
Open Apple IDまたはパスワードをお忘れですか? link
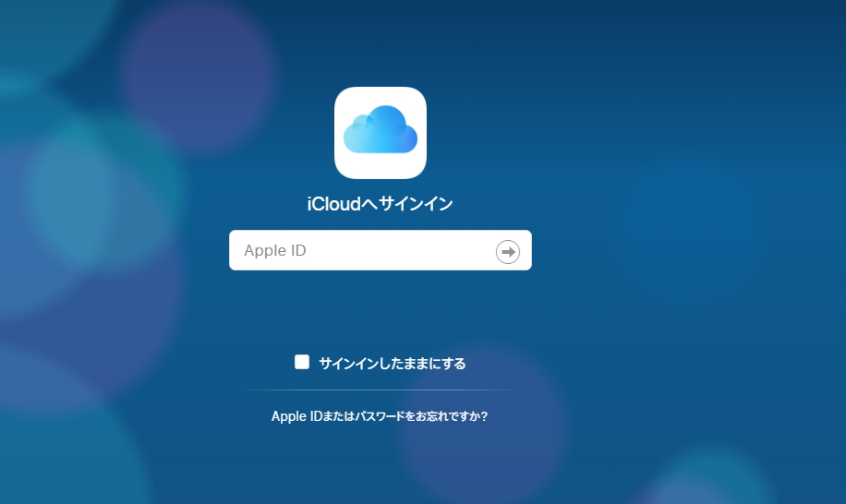coord(380,416)
